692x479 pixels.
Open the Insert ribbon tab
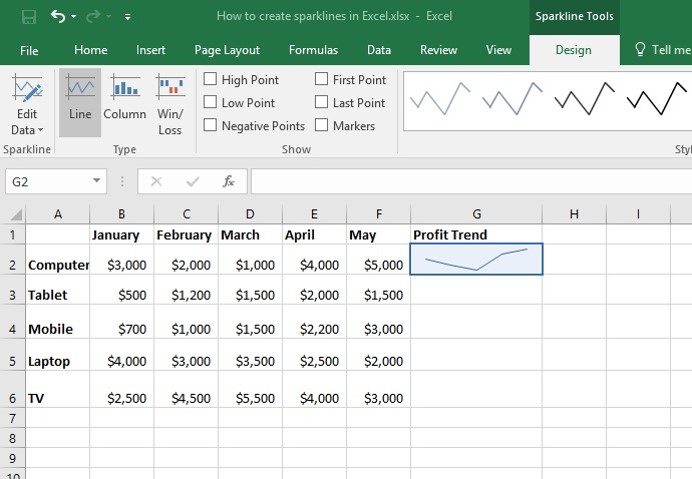point(150,50)
